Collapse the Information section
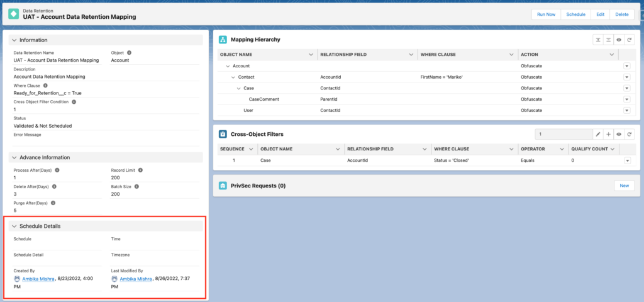 coord(14,40)
